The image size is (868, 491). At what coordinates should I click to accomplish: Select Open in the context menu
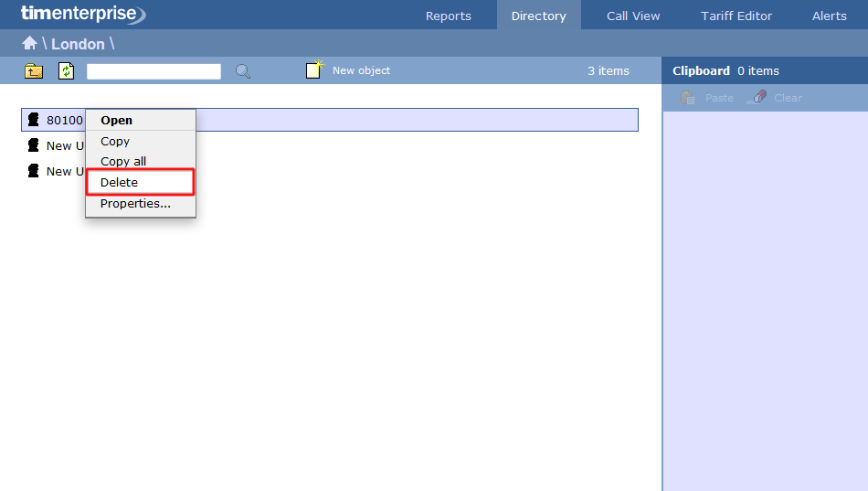[116, 120]
